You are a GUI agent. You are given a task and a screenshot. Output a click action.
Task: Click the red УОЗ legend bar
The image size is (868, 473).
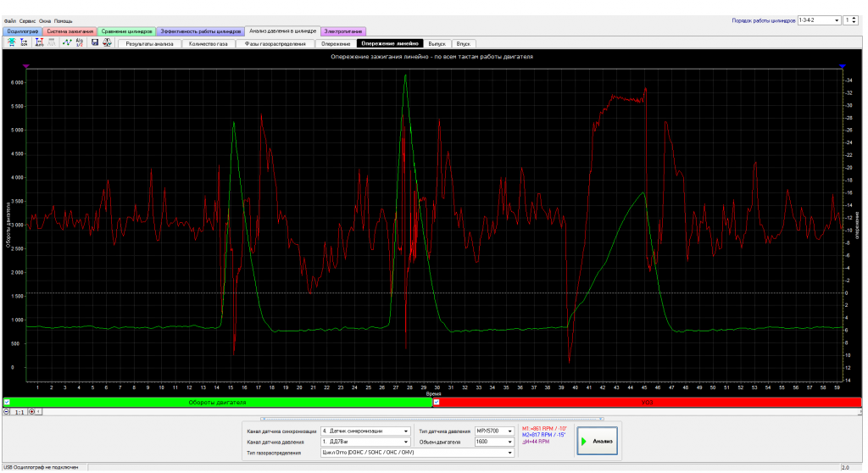[647, 403]
